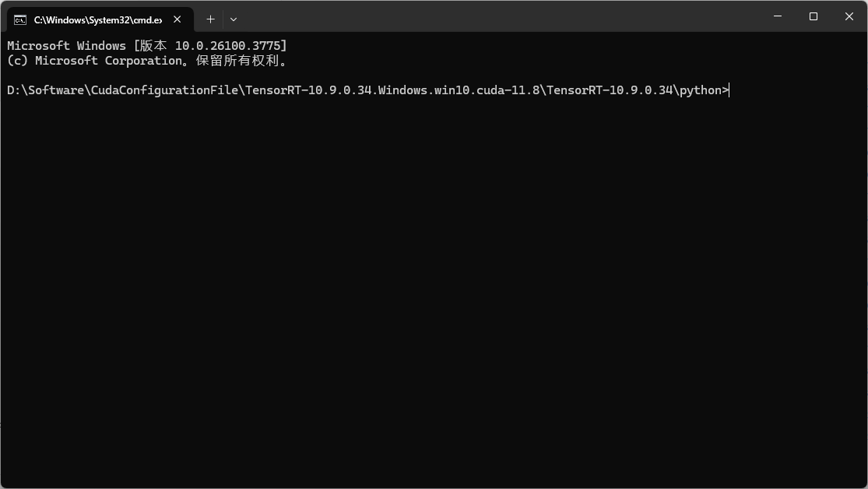This screenshot has width=868, height=489.
Task: Hit the X icon inside the cmd.exe tab
Action: point(176,19)
